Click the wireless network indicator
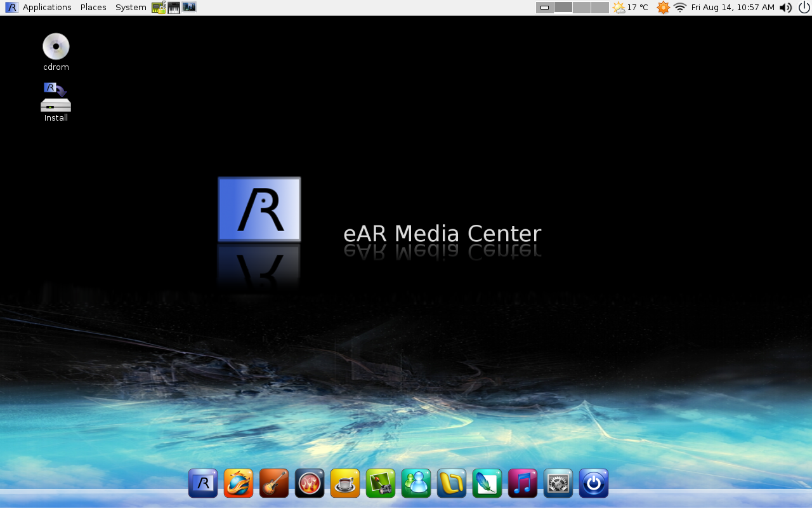The height and width of the screenshot is (508, 812). point(680,8)
